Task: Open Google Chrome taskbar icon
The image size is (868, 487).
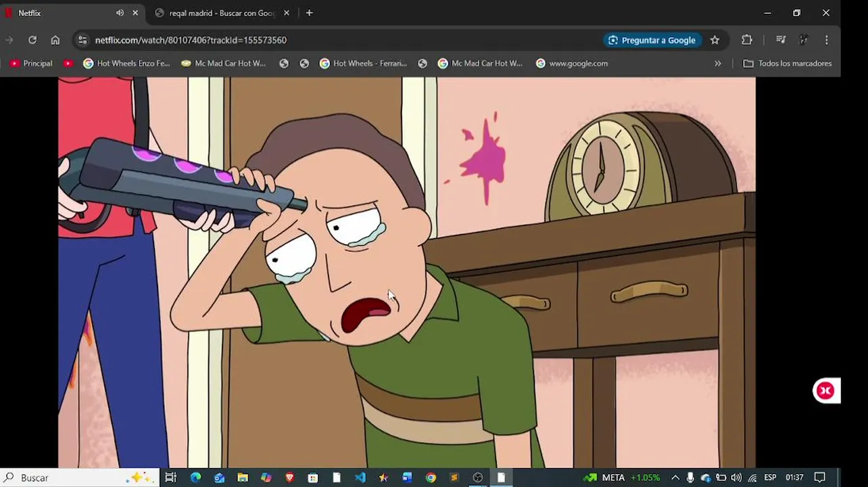Action: [x=431, y=478]
